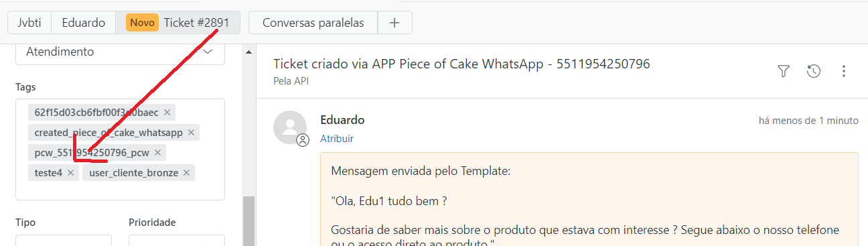Remove the user_cliente_bronze tag
This screenshot has height=246, width=868.
pyautogui.click(x=186, y=173)
